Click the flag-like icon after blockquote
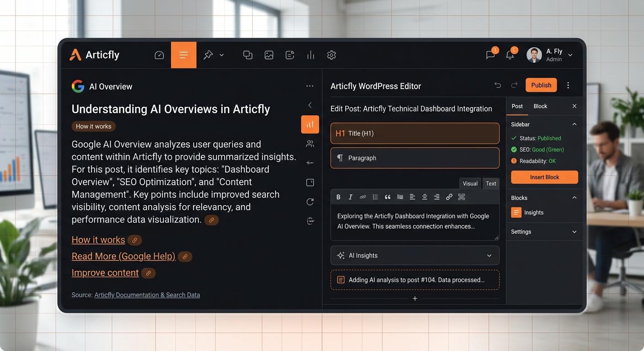Viewport: 644px width, 351px height. click(400, 197)
